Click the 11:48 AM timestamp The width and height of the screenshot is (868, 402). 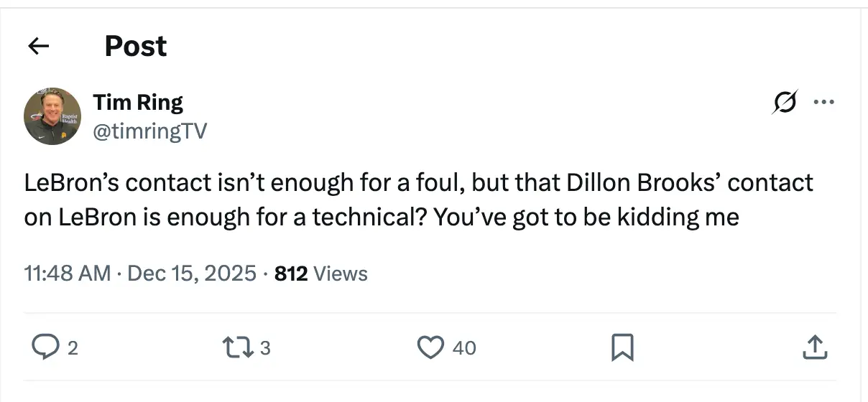[68, 274]
